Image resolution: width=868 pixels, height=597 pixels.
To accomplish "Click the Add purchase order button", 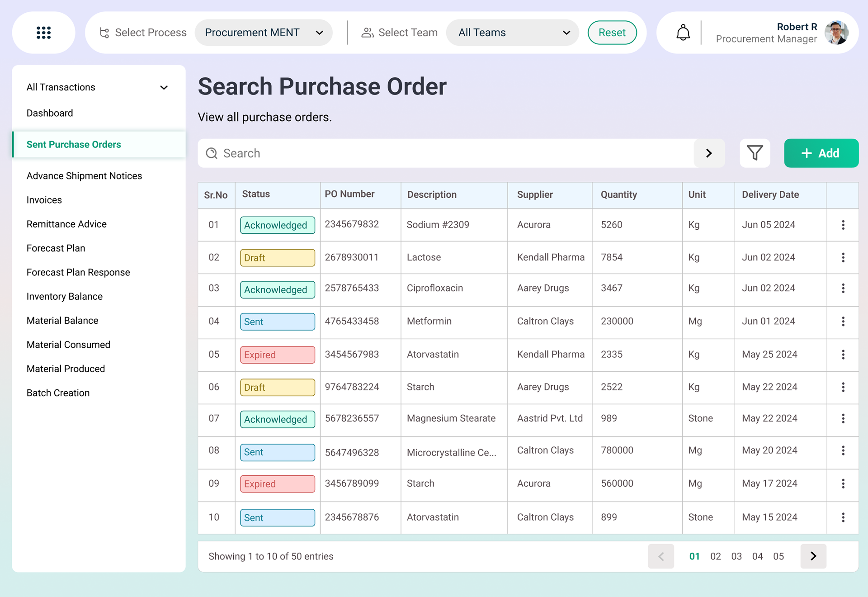I will click(x=821, y=153).
